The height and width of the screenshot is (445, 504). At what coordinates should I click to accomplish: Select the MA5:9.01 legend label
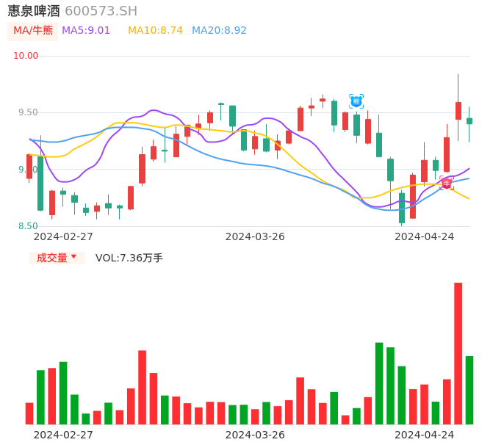click(86, 31)
